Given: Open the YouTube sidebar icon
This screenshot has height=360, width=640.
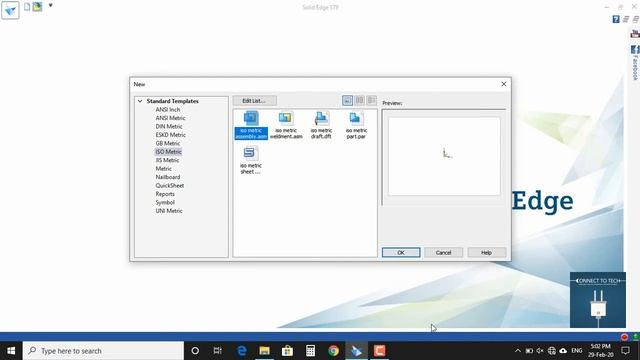Looking at the screenshot, I should tap(635, 34).
